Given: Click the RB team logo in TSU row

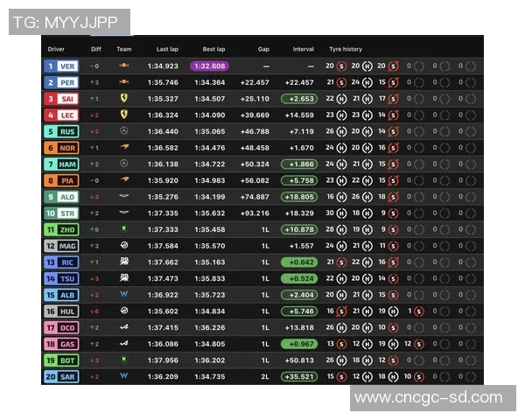Looking at the screenshot, I should (124, 277).
